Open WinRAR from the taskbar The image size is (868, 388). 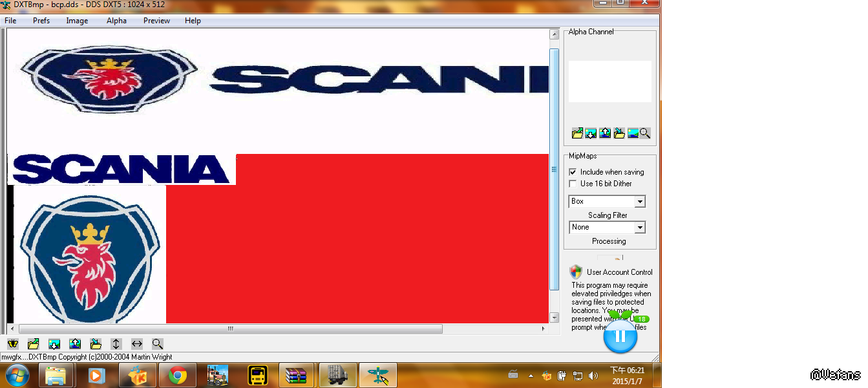[x=296, y=375]
